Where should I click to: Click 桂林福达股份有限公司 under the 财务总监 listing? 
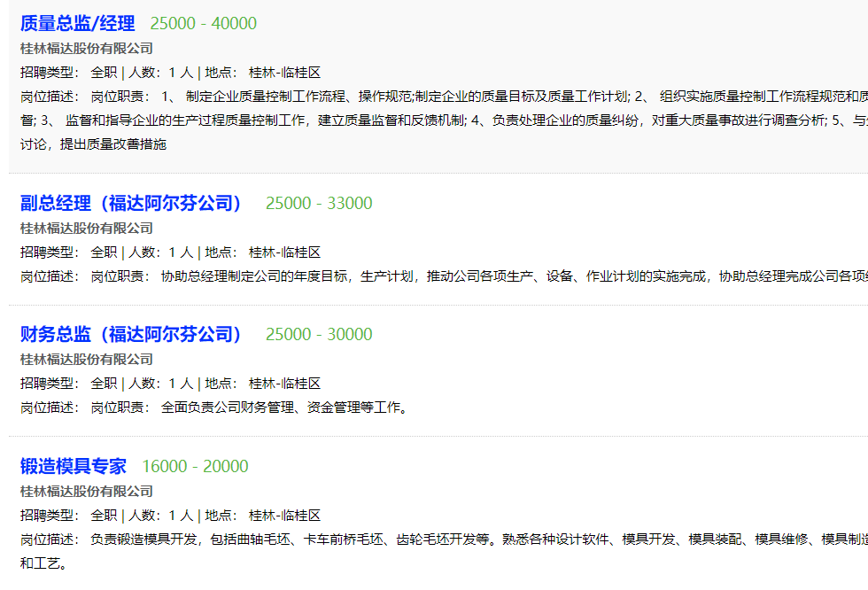87,360
